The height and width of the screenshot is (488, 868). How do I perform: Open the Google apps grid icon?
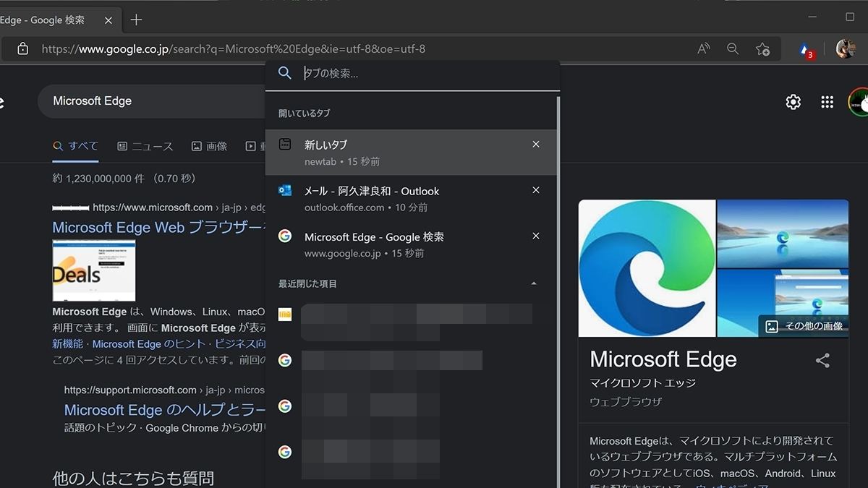tap(827, 102)
